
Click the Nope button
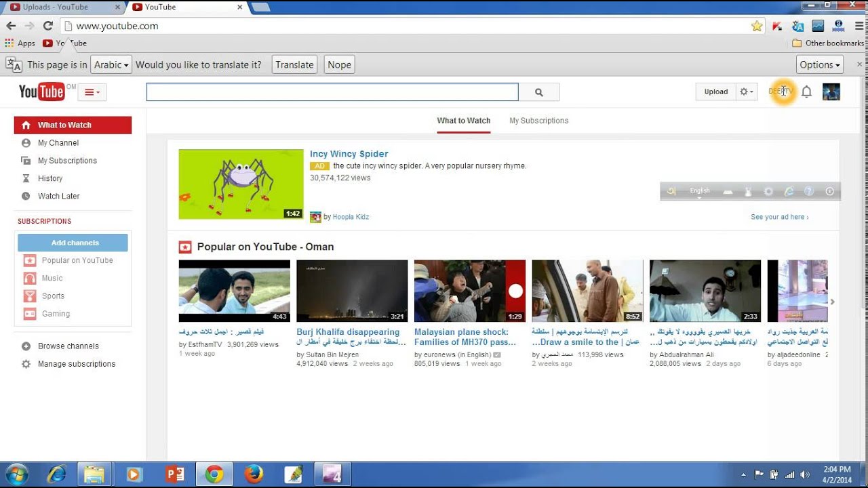point(339,64)
